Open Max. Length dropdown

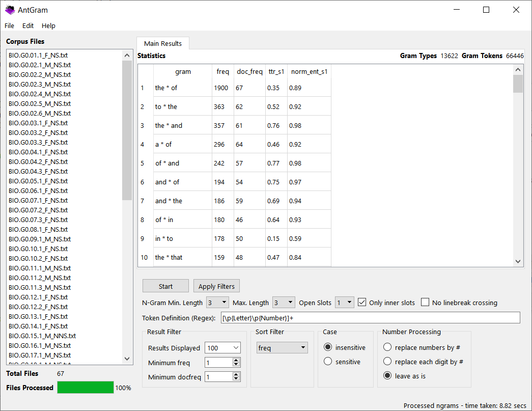coord(284,303)
